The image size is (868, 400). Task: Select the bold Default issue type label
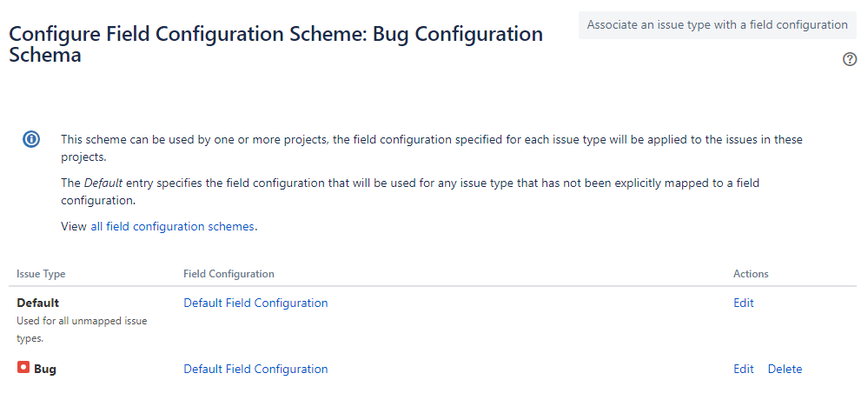coord(38,303)
